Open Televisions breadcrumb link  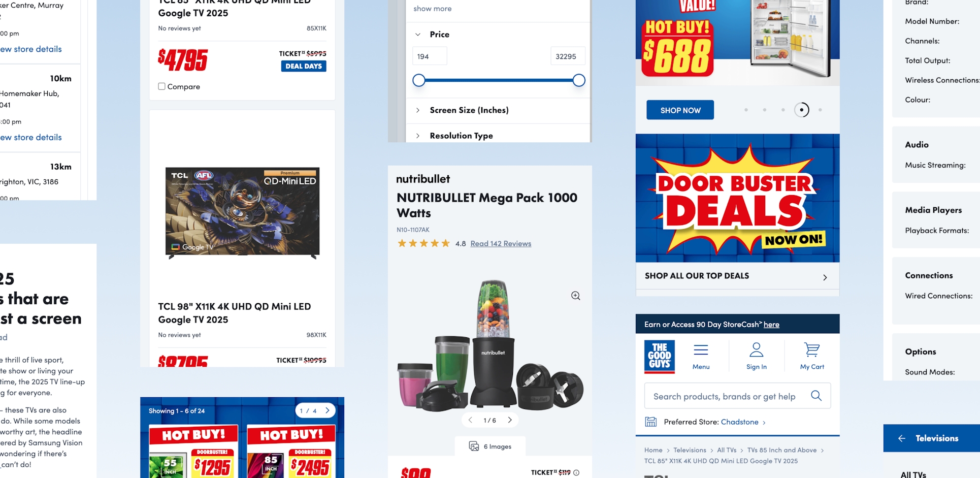tap(690, 450)
